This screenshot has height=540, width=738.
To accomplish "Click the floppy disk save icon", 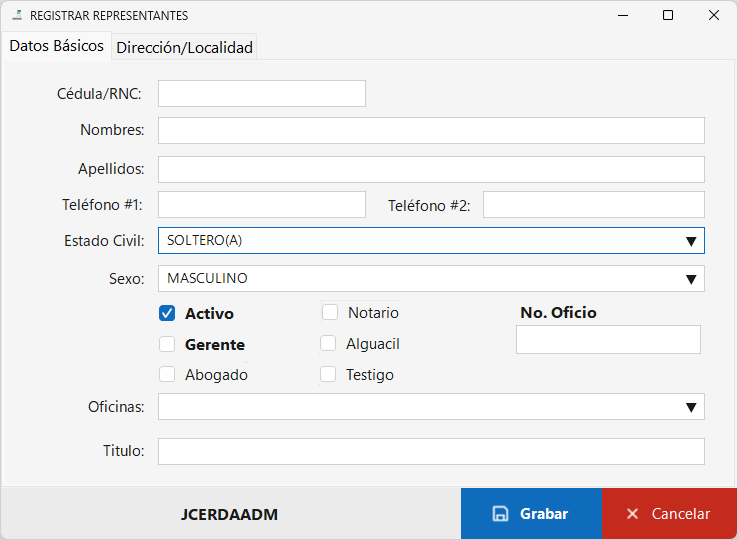I will tap(500, 514).
